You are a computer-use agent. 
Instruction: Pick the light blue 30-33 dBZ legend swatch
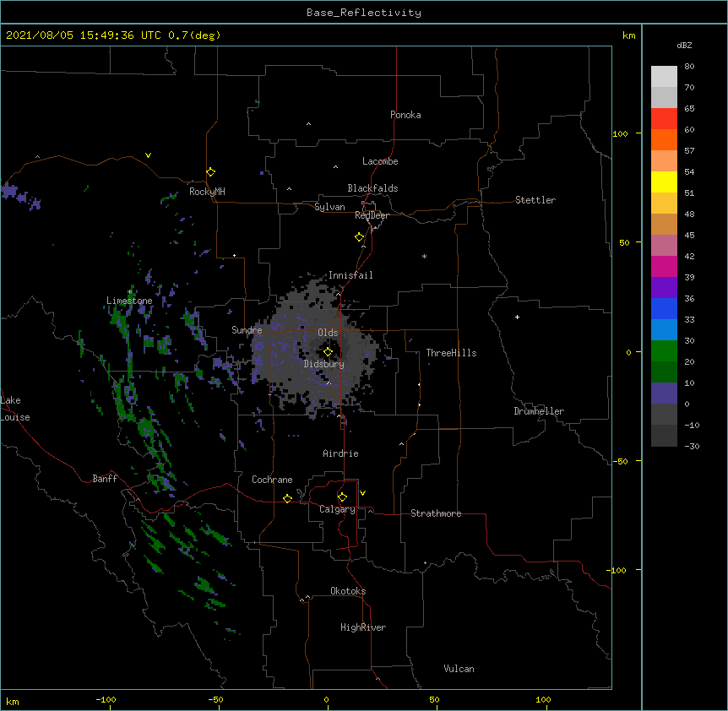click(664, 329)
